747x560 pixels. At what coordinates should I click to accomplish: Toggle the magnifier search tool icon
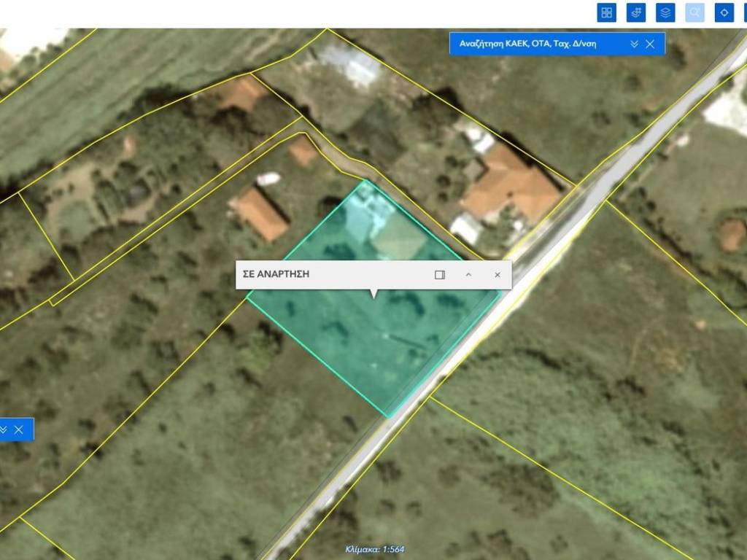click(694, 12)
